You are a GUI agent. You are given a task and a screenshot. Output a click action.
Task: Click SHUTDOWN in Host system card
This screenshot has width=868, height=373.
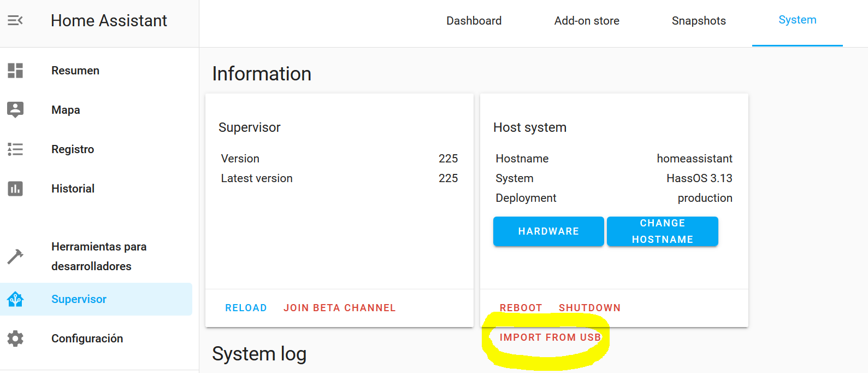(589, 308)
